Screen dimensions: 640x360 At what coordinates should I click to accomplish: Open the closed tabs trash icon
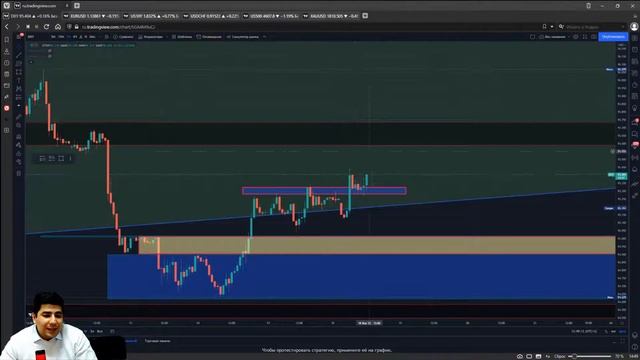tap(589, 6)
